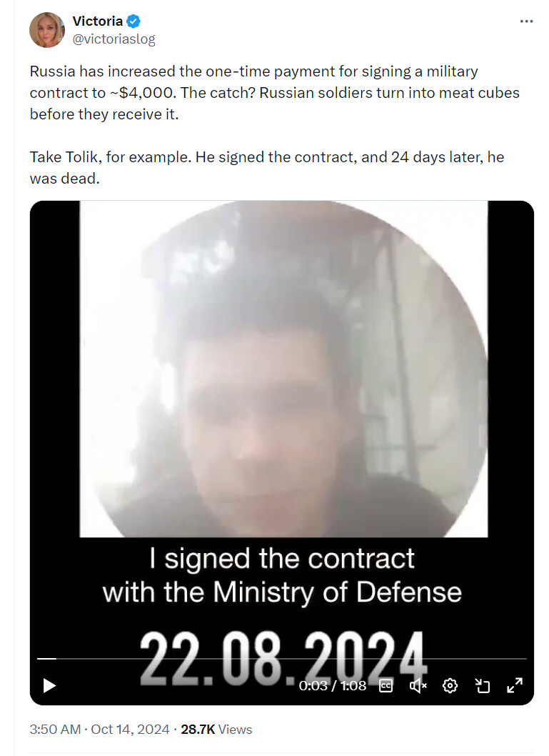
Task: Open the tweet's three-dot more options menu
Action: point(526,21)
